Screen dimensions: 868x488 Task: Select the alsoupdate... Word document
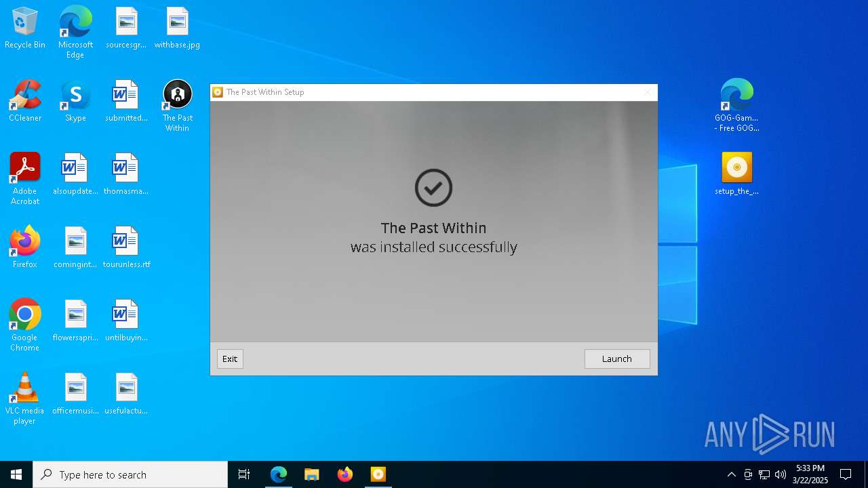[75, 174]
